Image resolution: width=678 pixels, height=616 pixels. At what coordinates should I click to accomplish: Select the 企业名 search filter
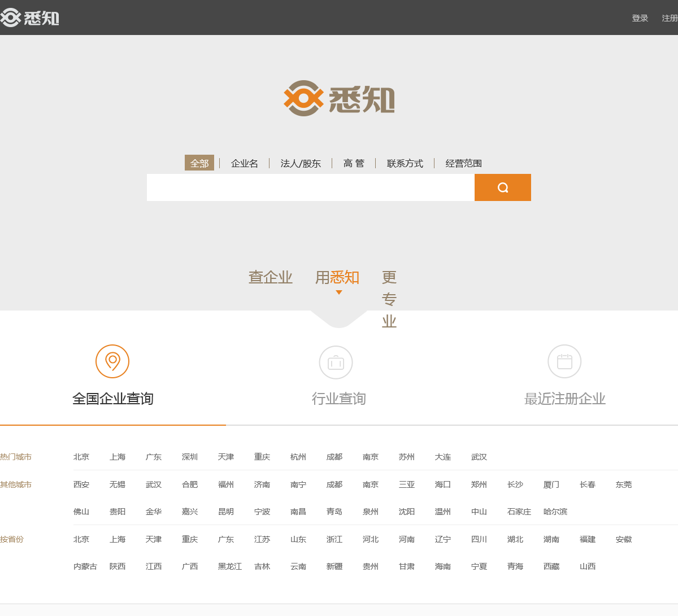click(x=245, y=163)
